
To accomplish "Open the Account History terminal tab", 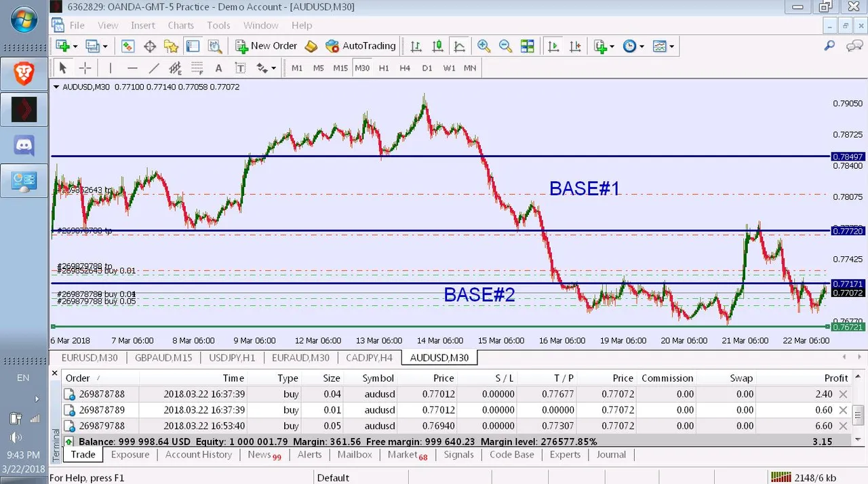I will 199,455.
